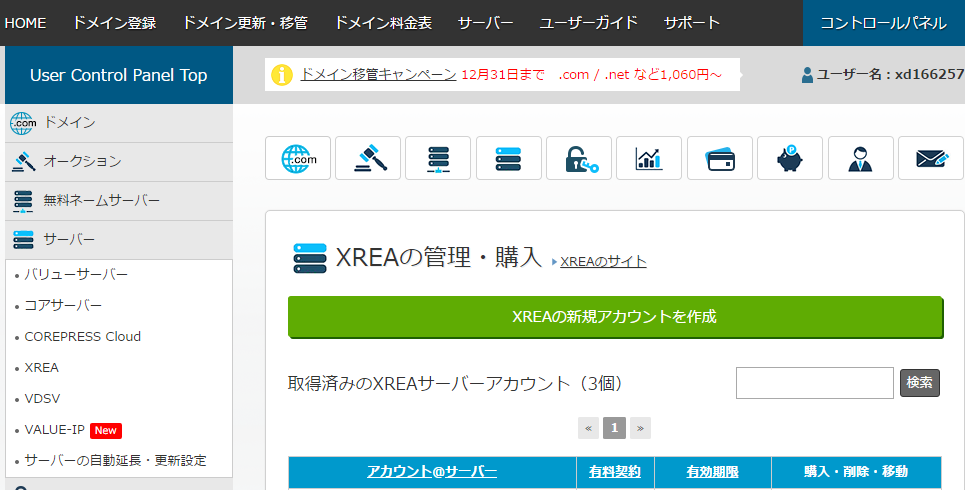Sort by 有料契約 column header

tap(615, 472)
